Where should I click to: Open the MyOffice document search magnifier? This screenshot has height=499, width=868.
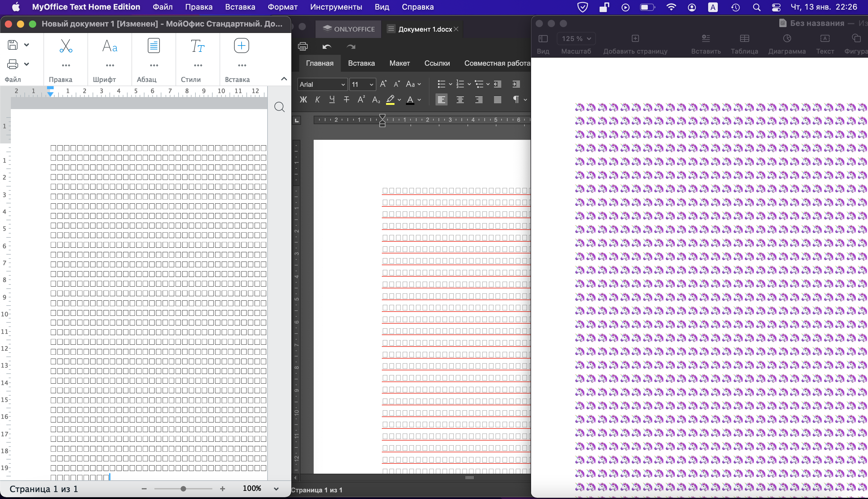(279, 107)
